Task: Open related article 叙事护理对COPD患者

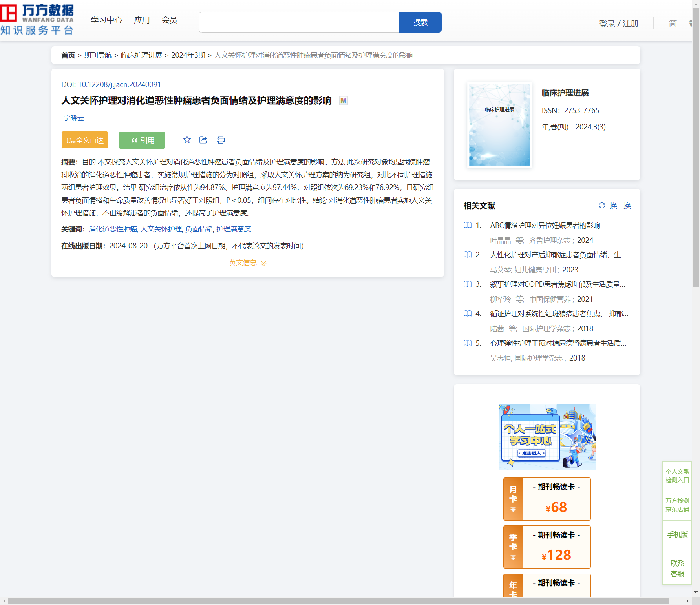Action: [558, 284]
